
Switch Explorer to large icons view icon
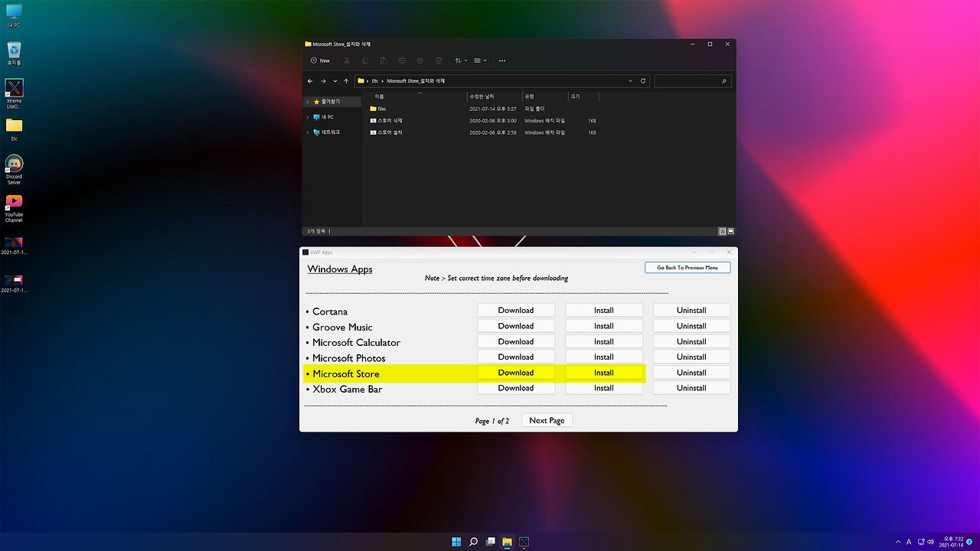[x=730, y=231]
